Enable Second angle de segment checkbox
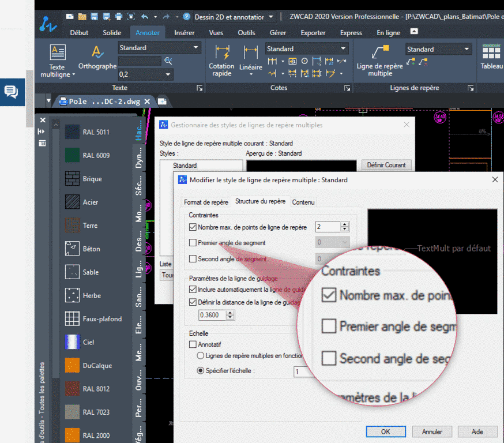Image resolution: width=504 pixels, height=443 pixels. [x=193, y=258]
